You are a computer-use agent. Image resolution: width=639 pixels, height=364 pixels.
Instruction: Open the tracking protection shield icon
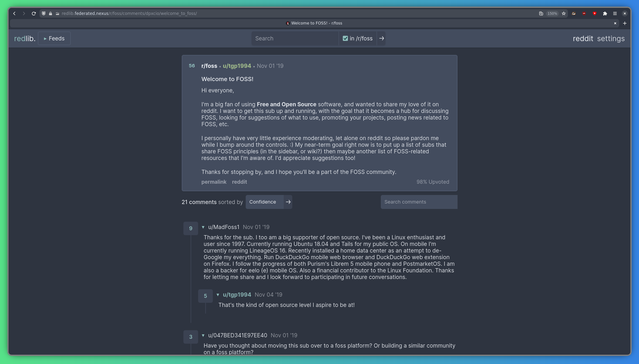coord(43,13)
